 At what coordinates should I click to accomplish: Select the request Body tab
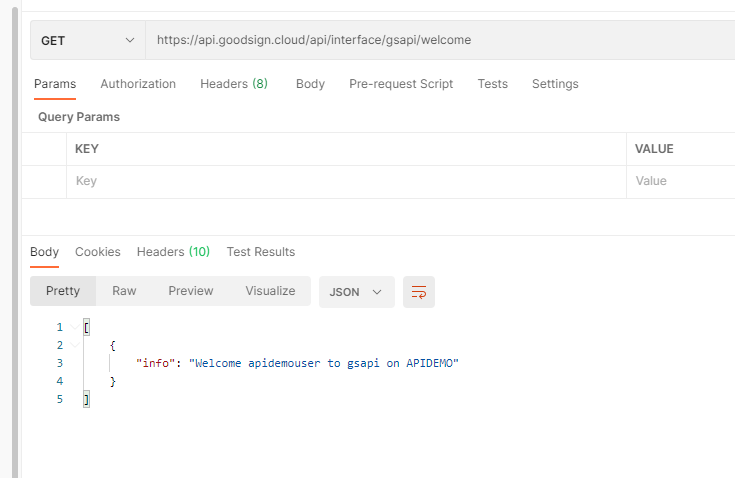point(310,84)
